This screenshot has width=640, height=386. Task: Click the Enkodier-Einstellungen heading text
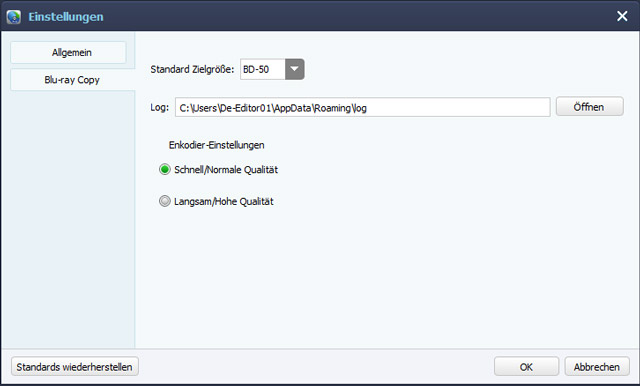[217, 145]
